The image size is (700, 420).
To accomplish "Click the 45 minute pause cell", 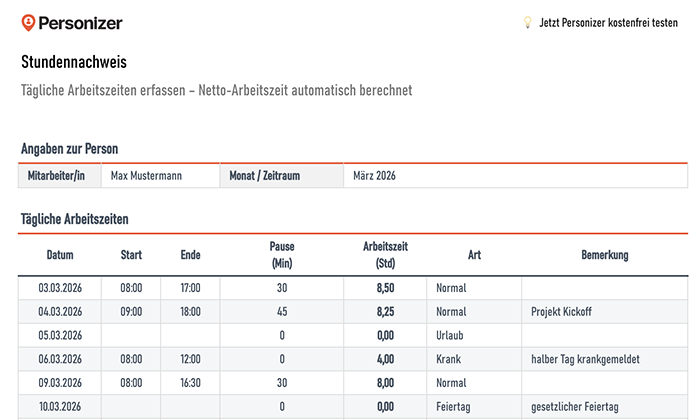I will 282,312.
